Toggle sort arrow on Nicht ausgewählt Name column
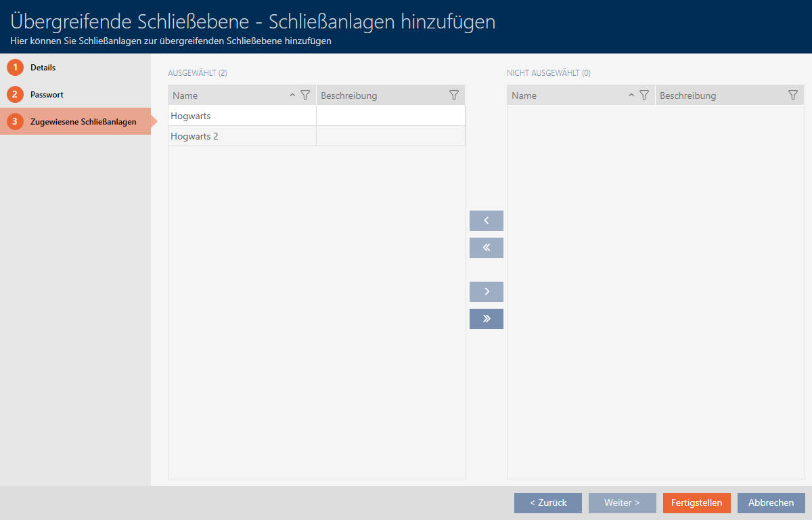 tap(631, 95)
